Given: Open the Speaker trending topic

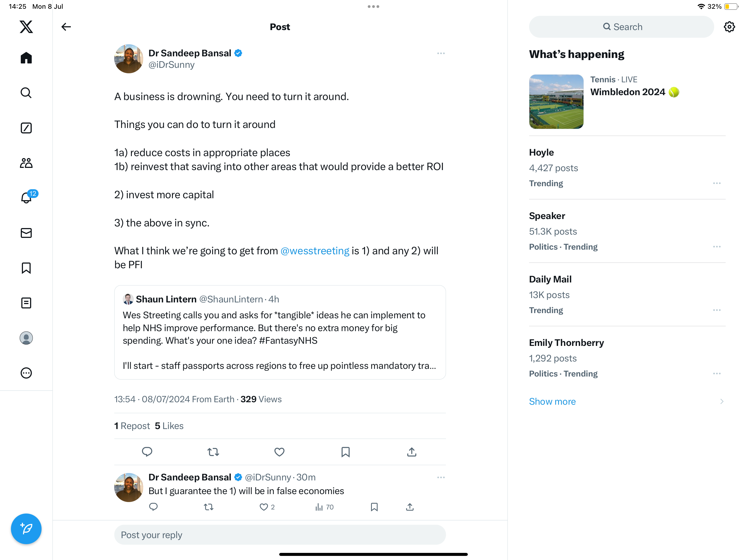Looking at the screenshot, I should click(547, 216).
